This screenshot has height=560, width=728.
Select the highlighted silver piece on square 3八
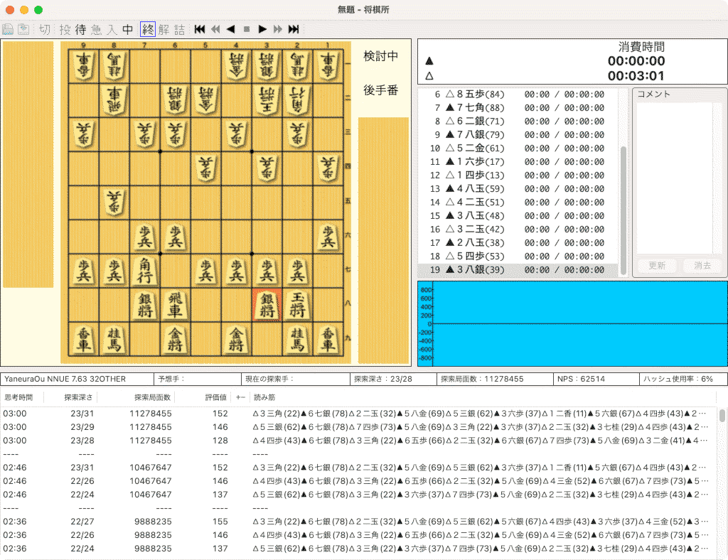(267, 305)
